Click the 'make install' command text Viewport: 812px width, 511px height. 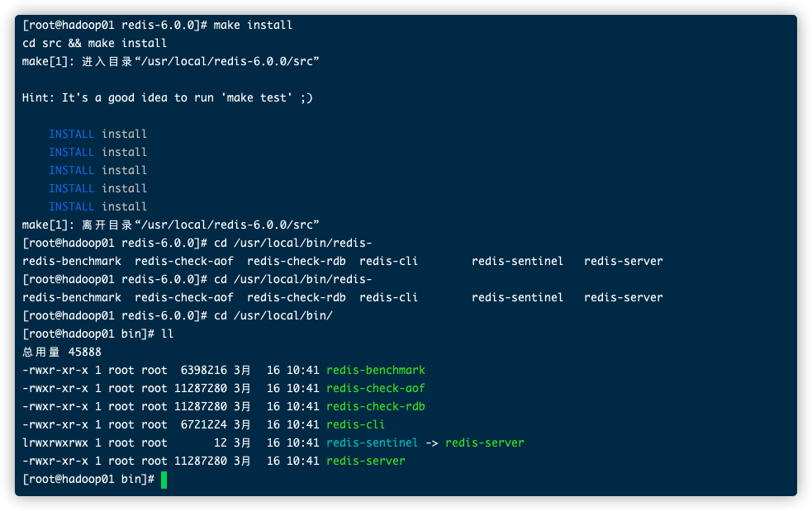click(x=253, y=25)
